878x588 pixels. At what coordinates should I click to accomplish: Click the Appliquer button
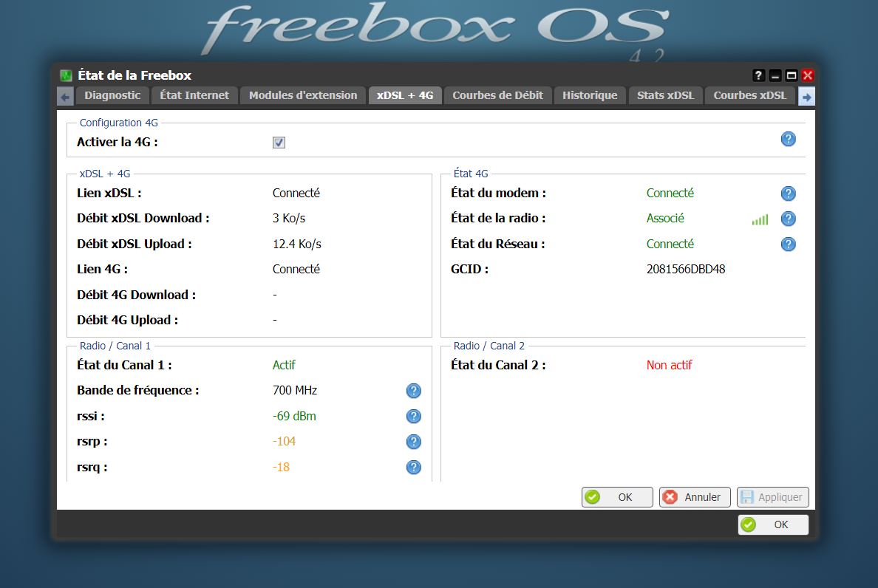click(x=773, y=497)
